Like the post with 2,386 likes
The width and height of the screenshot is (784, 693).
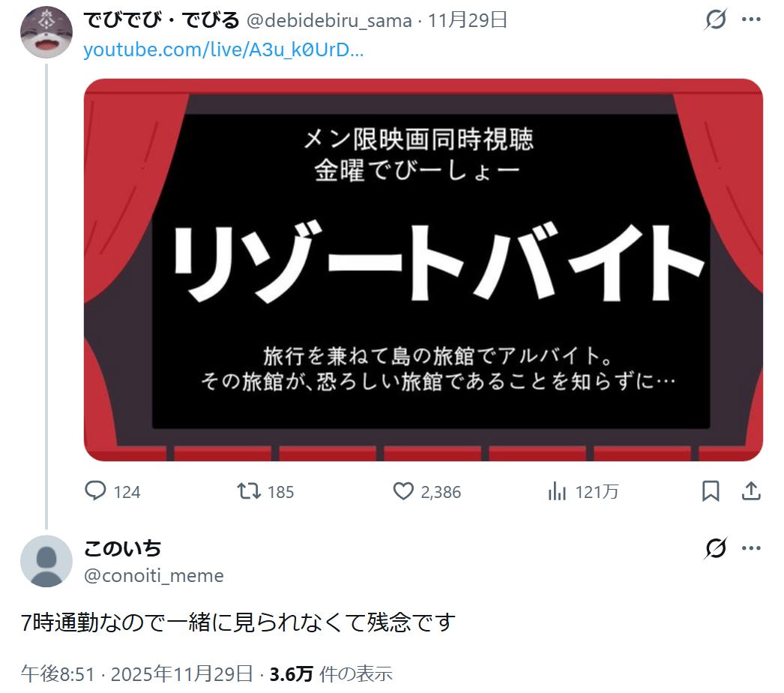(403, 490)
